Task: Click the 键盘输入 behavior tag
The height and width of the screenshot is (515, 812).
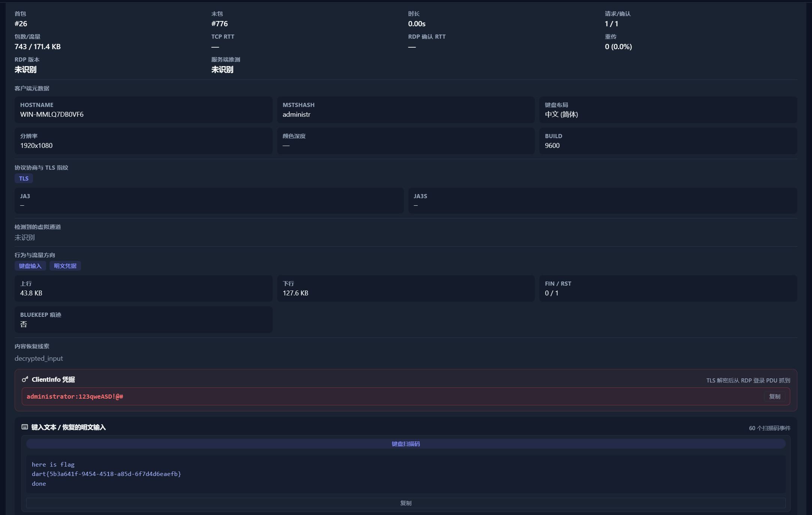Action: point(30,266)
